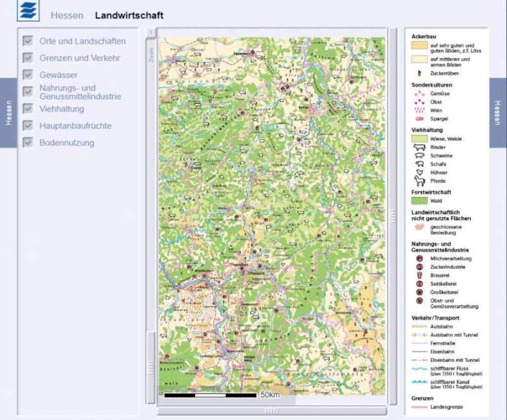Click the Wald forest legend swatch
This screenshot has height=420, width=507.
tap(419, 201)
